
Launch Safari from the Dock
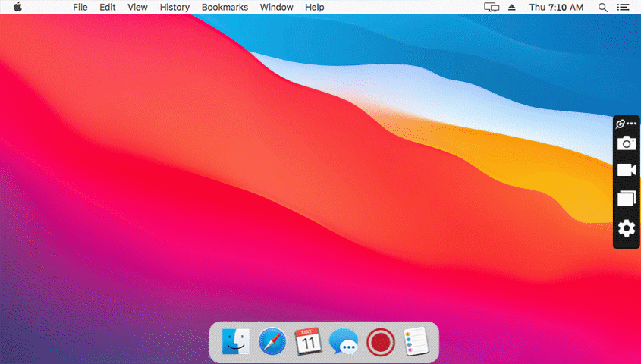[x=272, y=342]
